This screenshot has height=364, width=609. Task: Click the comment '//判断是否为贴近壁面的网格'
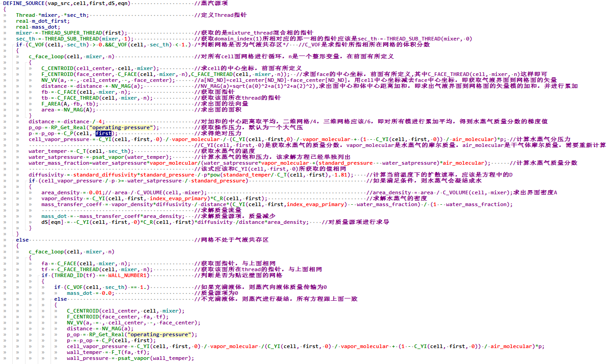point(238,275)
